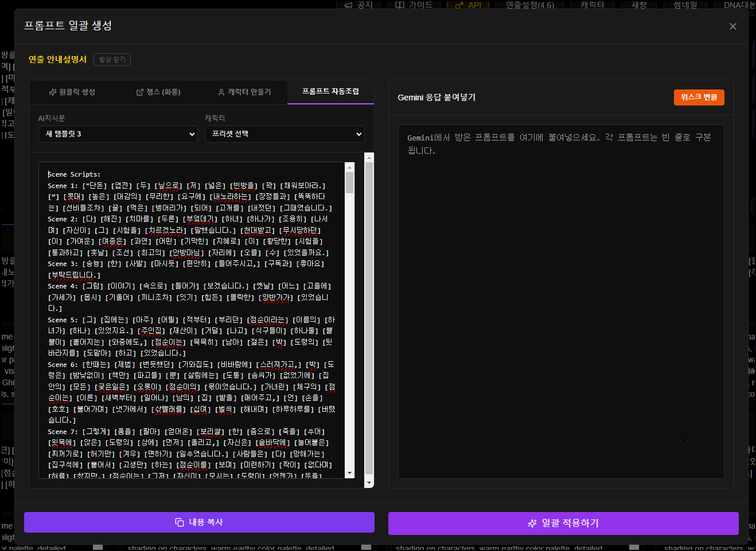This screenshot has width=756, height=551.
Task: Open 공지 via the megaphone icon
Action: click(x=348, y=5)
